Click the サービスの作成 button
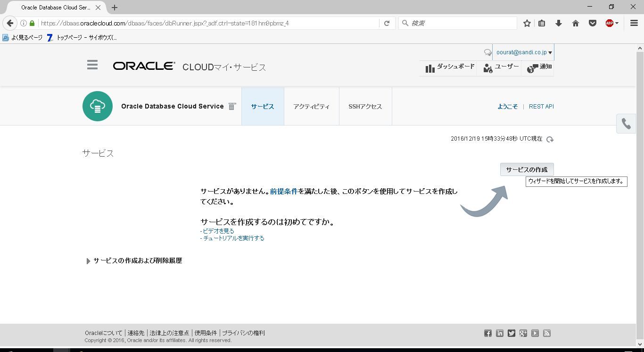 pos(527,169)
